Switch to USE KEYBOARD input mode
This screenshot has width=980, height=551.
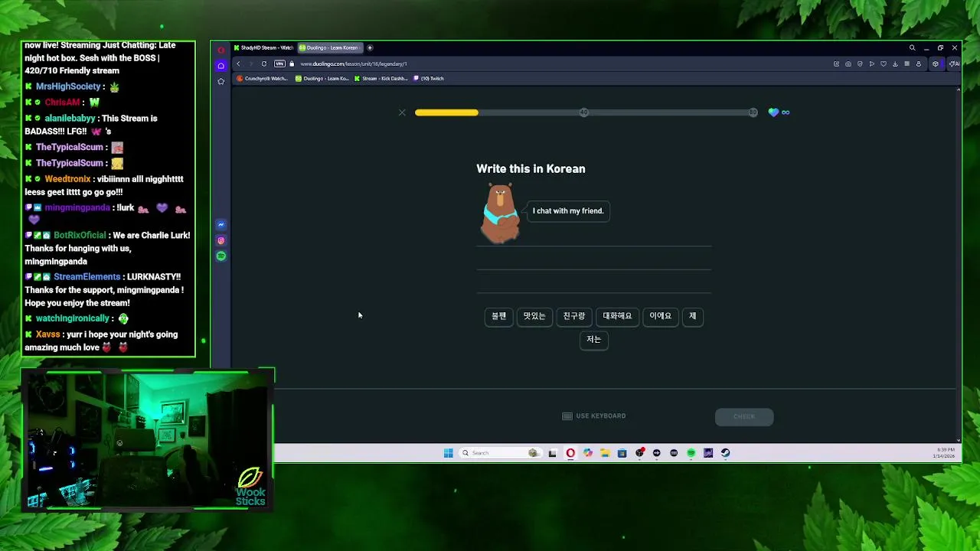(594, 416)
